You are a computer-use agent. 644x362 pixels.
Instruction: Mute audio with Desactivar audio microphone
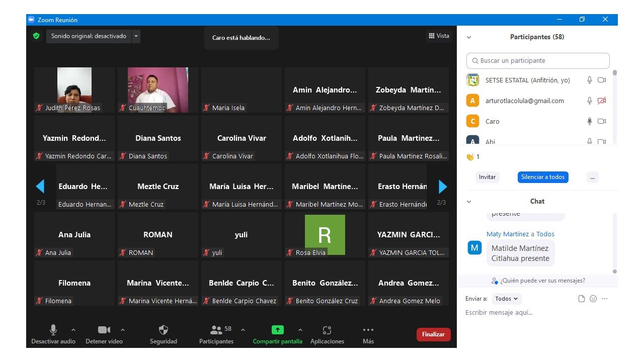(53, 330)
